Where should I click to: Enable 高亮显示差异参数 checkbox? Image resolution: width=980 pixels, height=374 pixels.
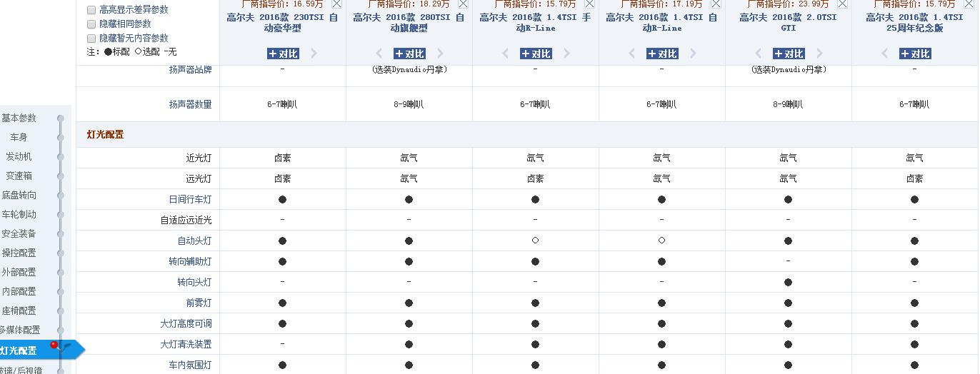click(91, 10)
